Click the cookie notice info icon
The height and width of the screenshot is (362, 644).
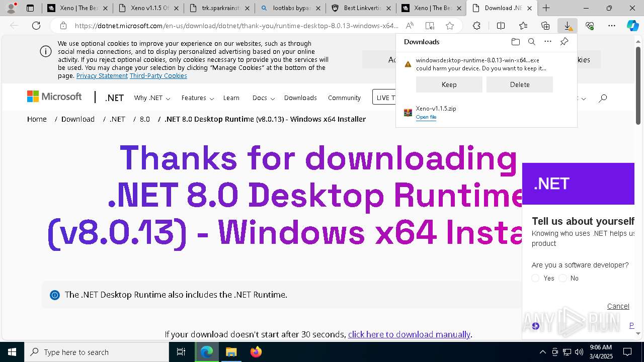pos(46,51)
